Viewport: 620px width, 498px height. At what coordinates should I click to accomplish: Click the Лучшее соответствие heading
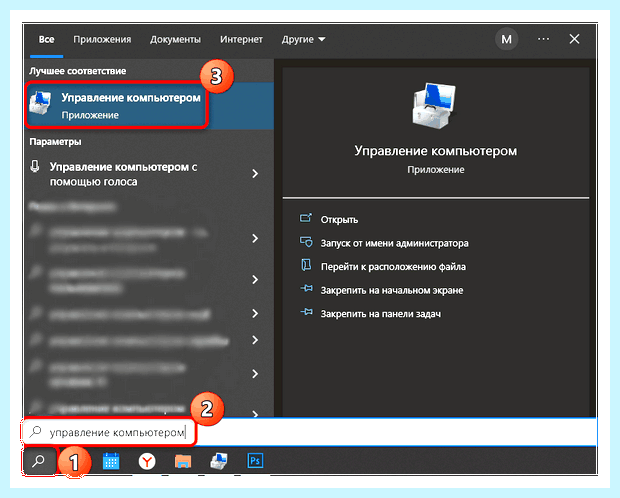tap(78, 71)
